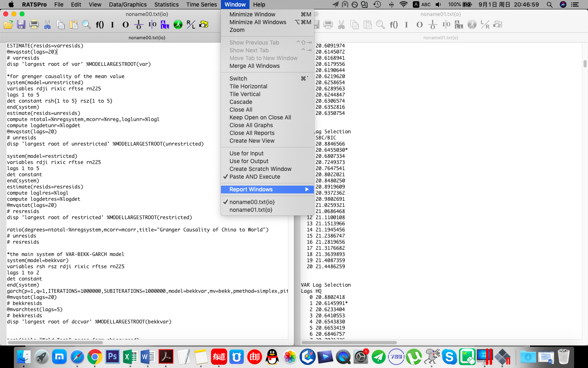
Task: Click the R/L ready-local toggle icon
Action: pyautogui.click(x=191, y=25)
